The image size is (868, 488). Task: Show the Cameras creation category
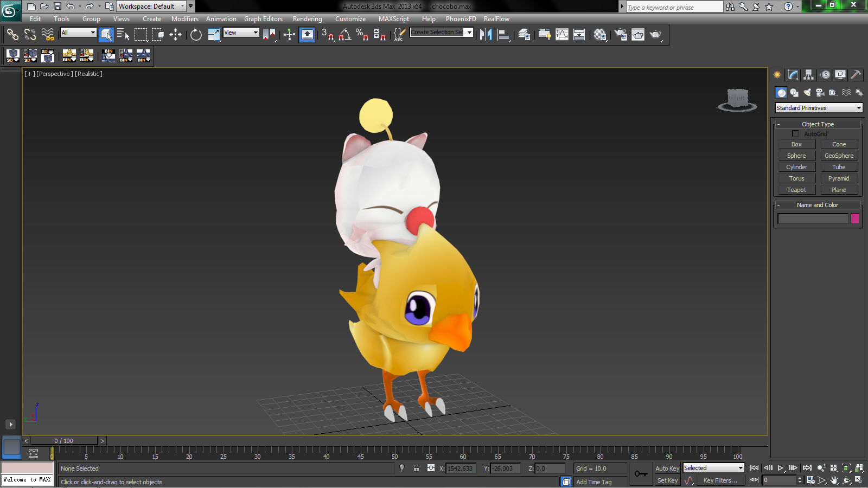pos(820,93)
